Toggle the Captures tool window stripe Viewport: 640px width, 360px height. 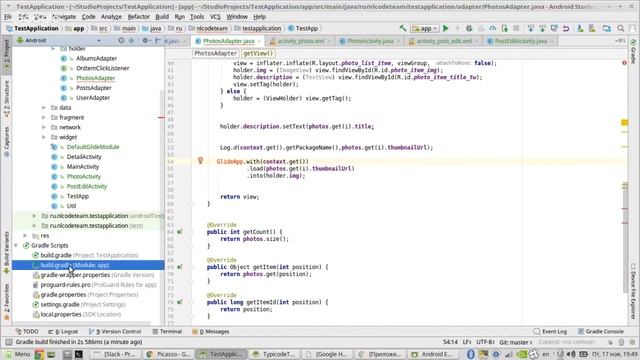point(6,141)
